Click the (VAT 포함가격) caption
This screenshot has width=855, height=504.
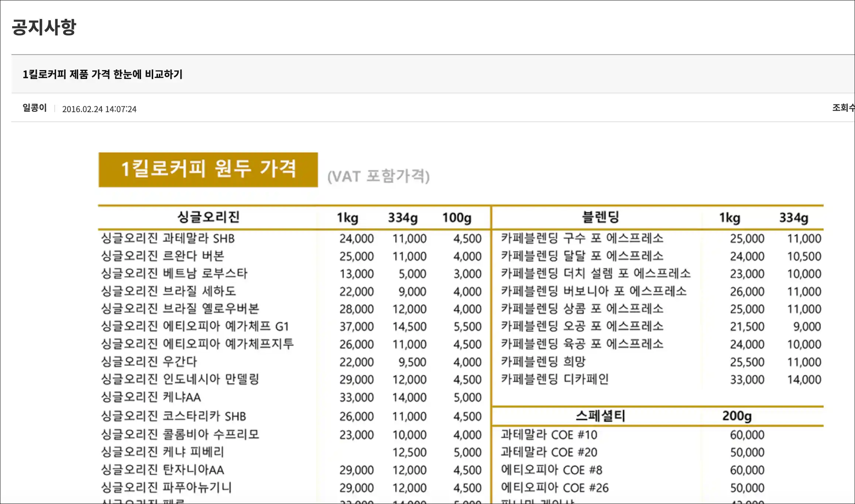tap(378, 176)
